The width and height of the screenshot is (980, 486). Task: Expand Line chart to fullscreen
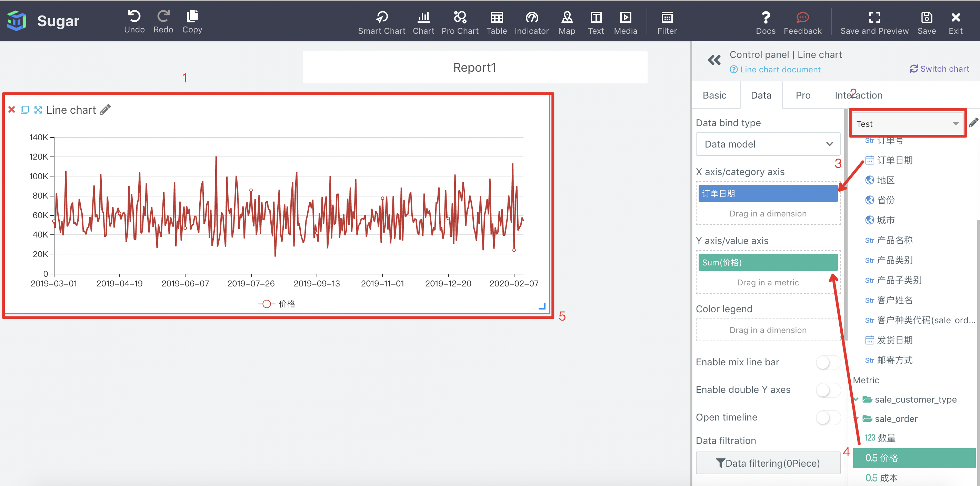click(38, 110)
